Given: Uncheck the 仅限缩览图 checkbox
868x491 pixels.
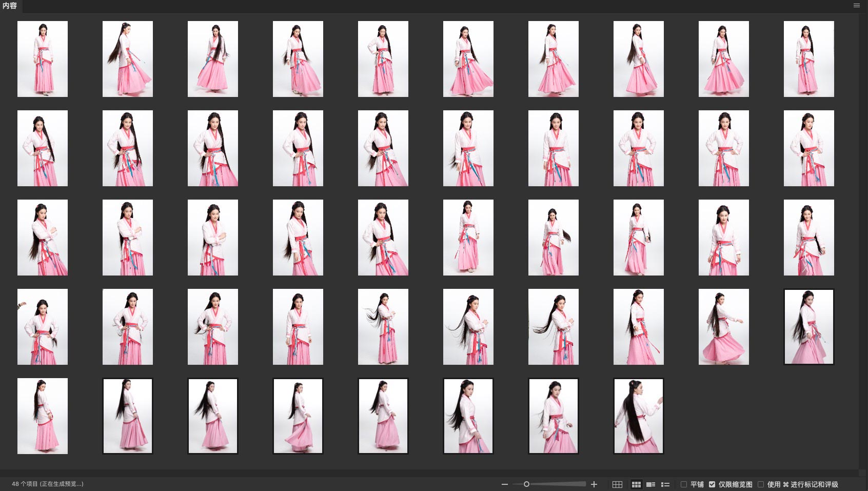Looking at the screenshot, I should tap(712, 484).
